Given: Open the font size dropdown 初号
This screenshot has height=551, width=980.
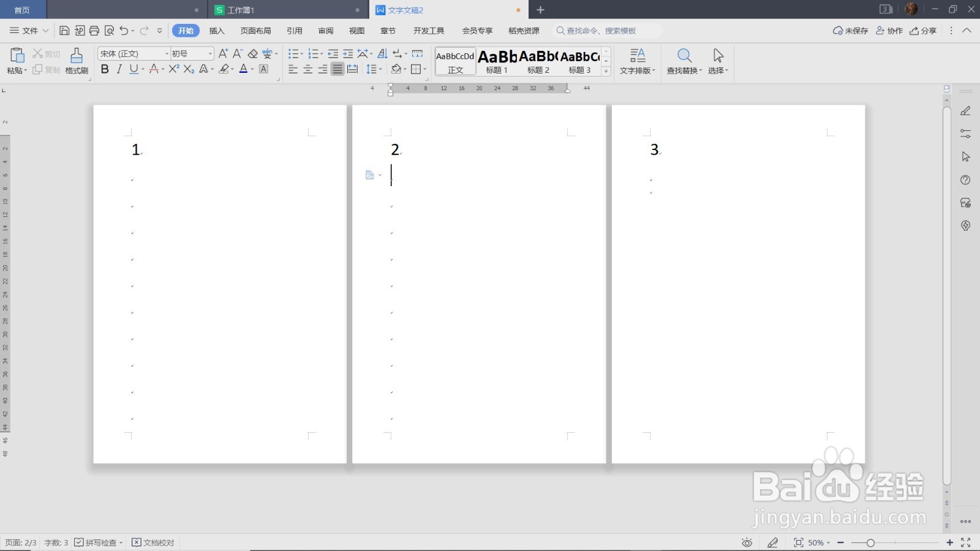Looking at the screenshot, I should click(x=210, y=54).
